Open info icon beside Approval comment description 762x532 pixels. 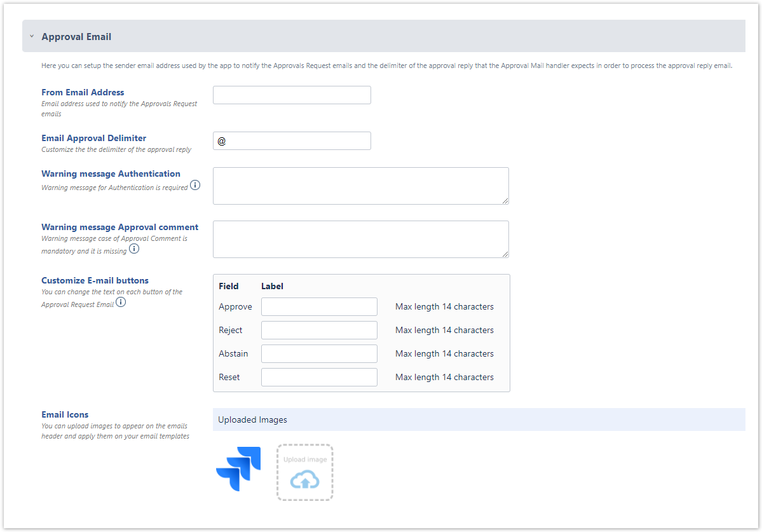tap(134, 249)
